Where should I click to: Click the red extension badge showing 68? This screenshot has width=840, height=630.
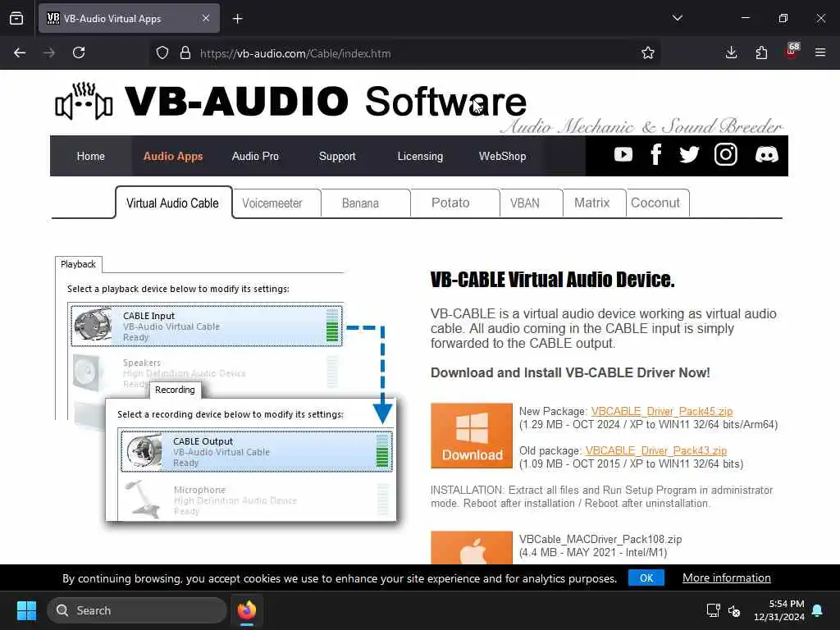792,51
